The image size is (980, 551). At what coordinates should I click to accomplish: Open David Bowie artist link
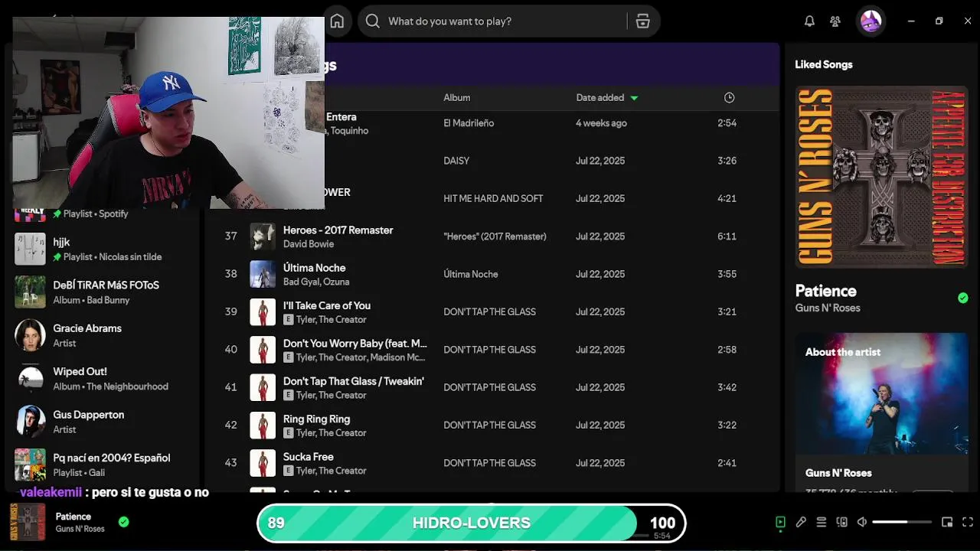309,244
